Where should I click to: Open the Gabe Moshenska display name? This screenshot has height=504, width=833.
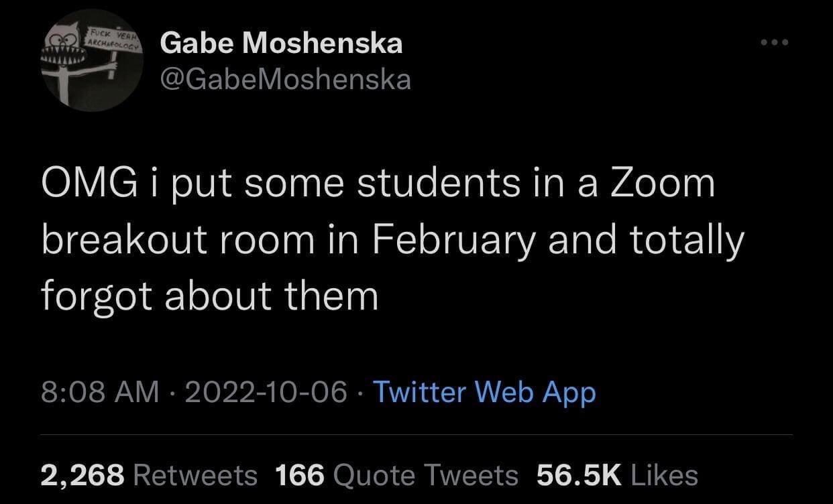[282, 44]
